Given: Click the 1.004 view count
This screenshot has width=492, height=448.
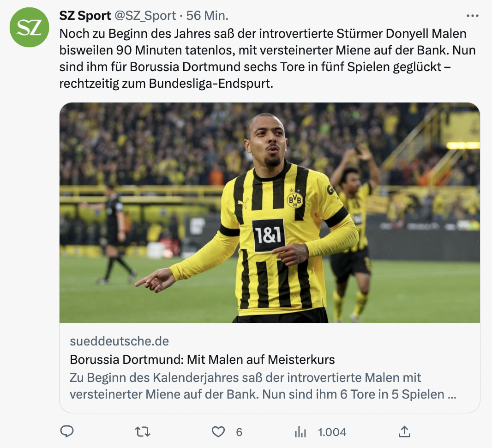Looking at the screenshot, I should click(332, 432).
